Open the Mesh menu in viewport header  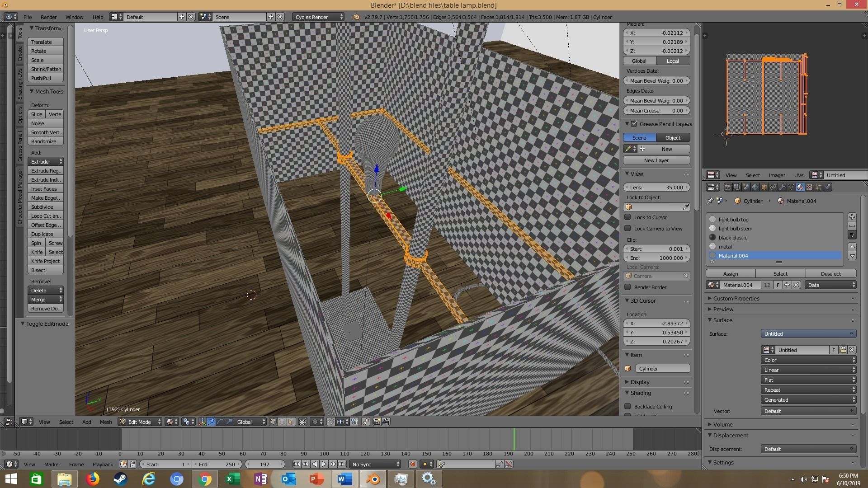[105, 422]
